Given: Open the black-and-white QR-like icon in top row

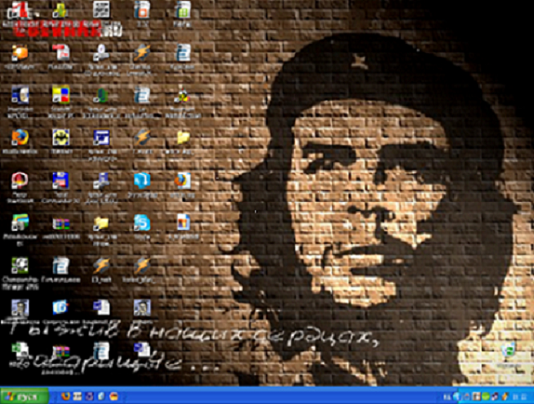Looking at the screenshot, I should [101, 10].
